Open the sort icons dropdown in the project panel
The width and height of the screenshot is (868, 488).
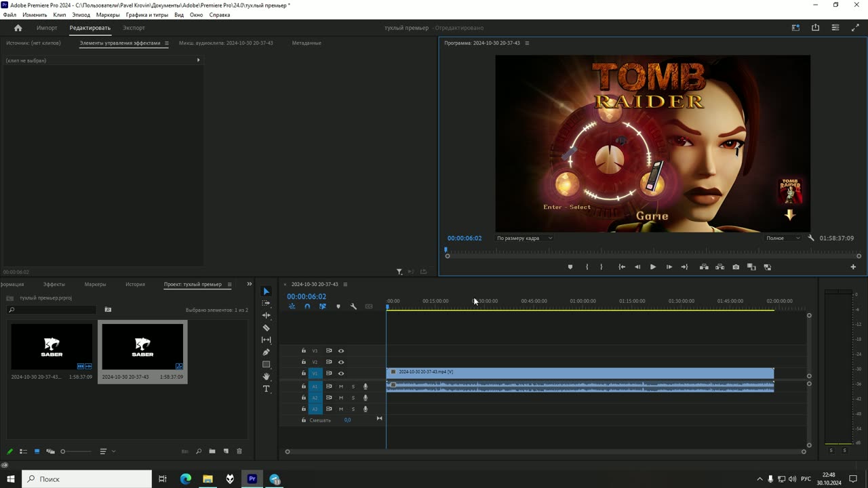point(107,451)
